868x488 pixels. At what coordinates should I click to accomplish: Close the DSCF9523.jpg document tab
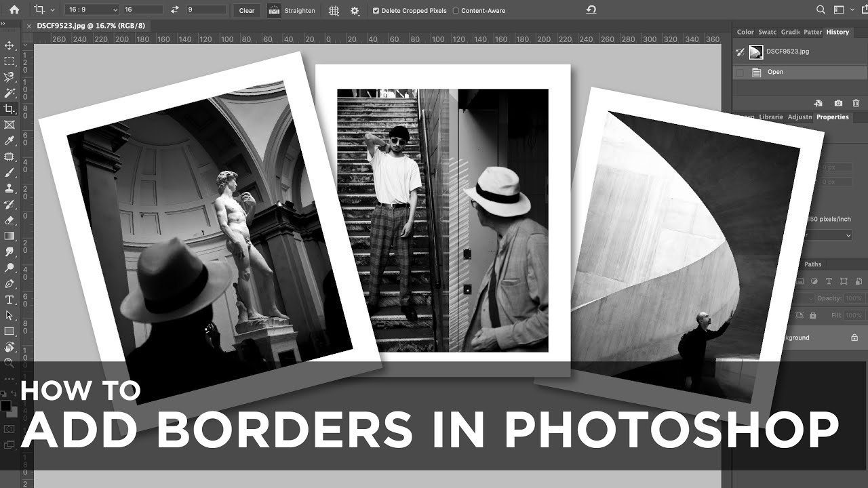tap(28, 26)
